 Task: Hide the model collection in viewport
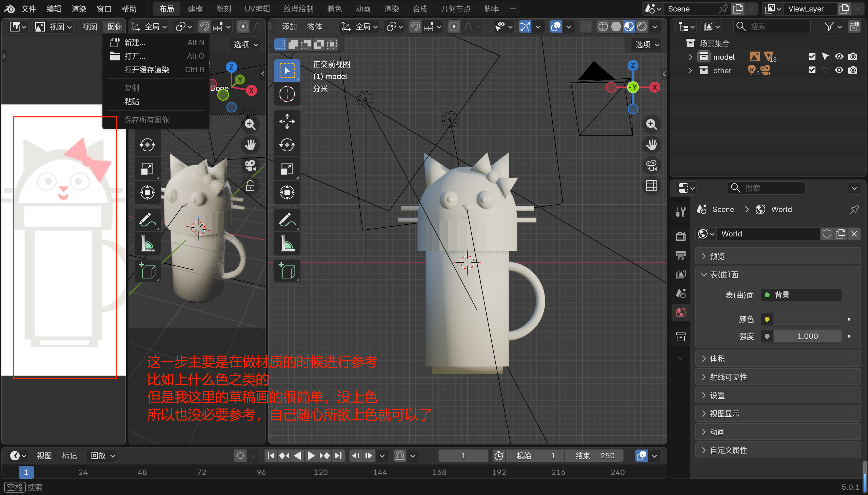click(x=839, y=56)
